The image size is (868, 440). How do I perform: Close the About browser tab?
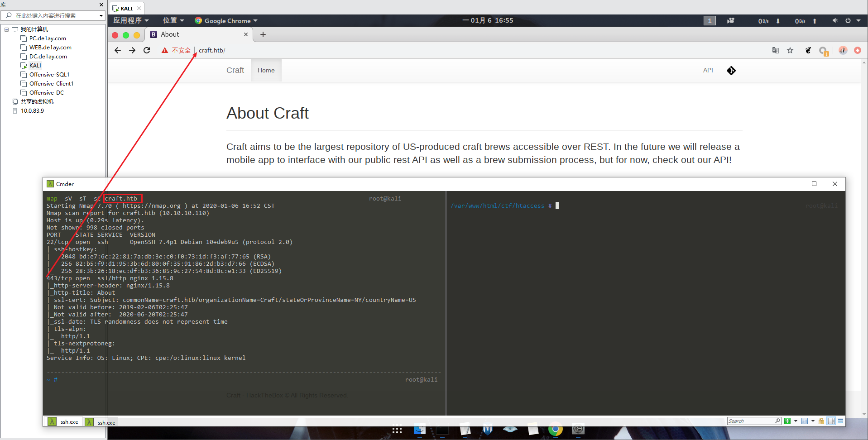246,34
